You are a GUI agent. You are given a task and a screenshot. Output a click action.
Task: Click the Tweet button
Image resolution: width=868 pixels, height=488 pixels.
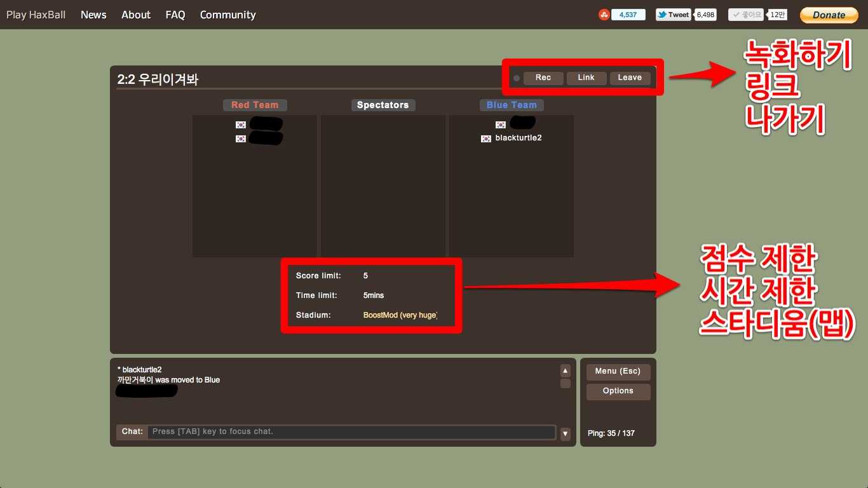[674, 15]
